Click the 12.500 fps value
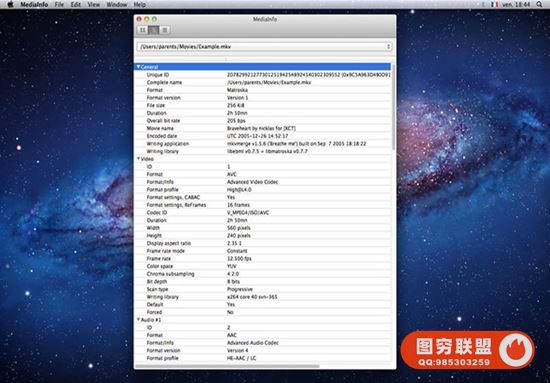 239,259
